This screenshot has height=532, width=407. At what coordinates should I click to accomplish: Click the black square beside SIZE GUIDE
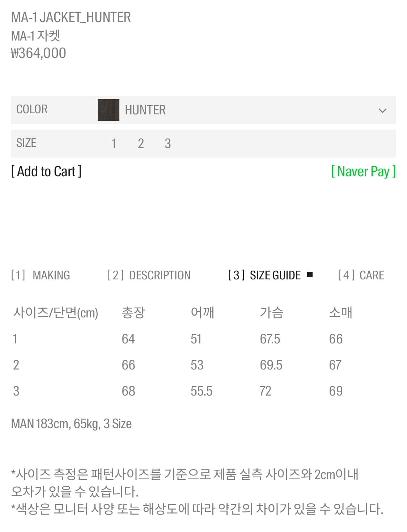click(x=310, y=275)
